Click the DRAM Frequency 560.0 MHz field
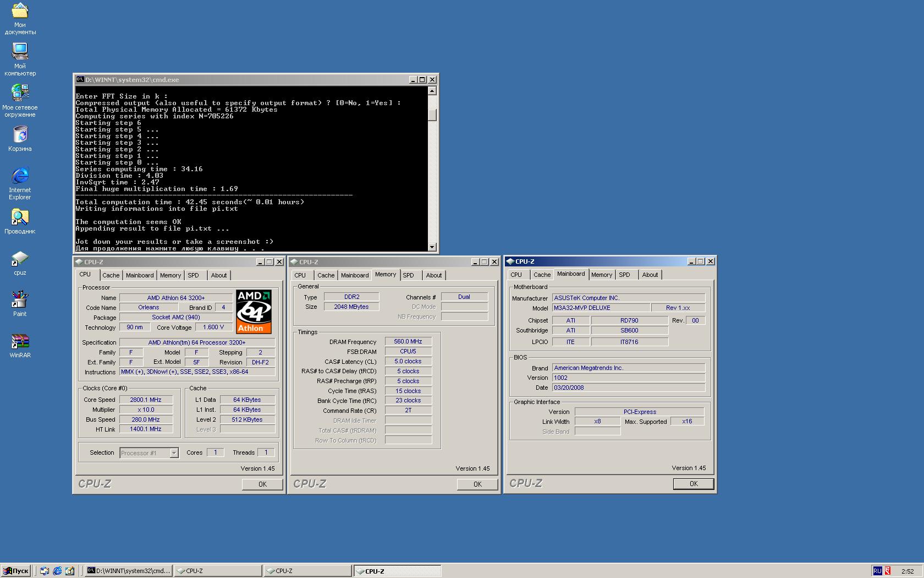 coord(408,342)
